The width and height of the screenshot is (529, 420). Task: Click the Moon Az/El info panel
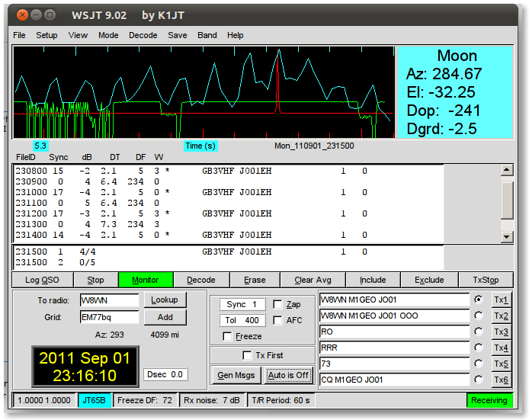click(455, 92)
